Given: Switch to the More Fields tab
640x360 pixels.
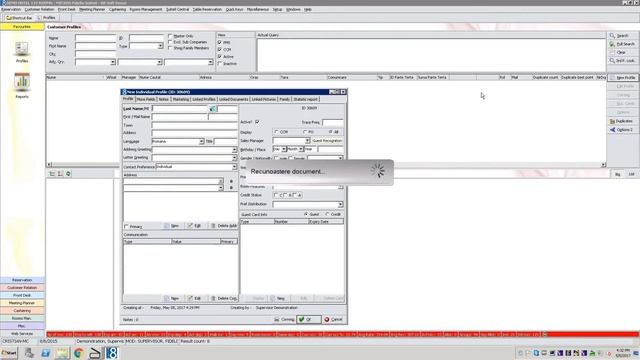Looking at the screenshot, I should (146, 99).
